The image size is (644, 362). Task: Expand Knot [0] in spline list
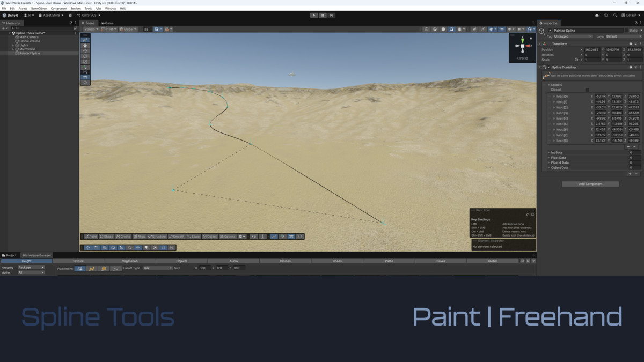coord(554,96)
